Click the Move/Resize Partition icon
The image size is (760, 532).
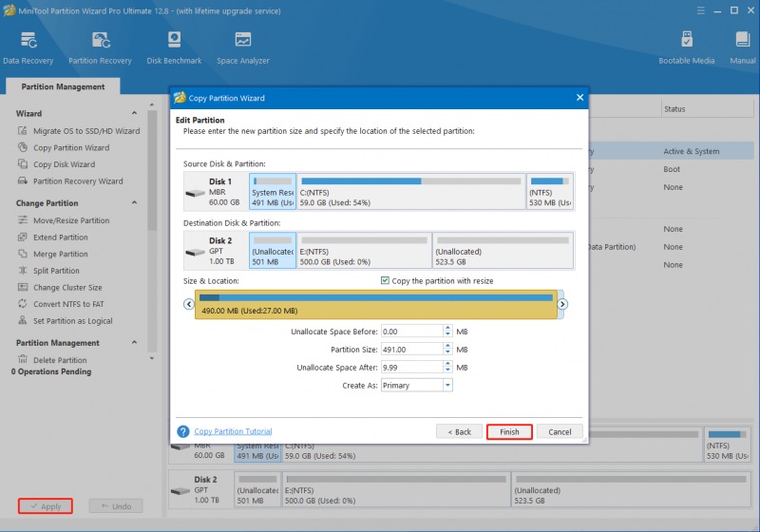click(22, 220)
